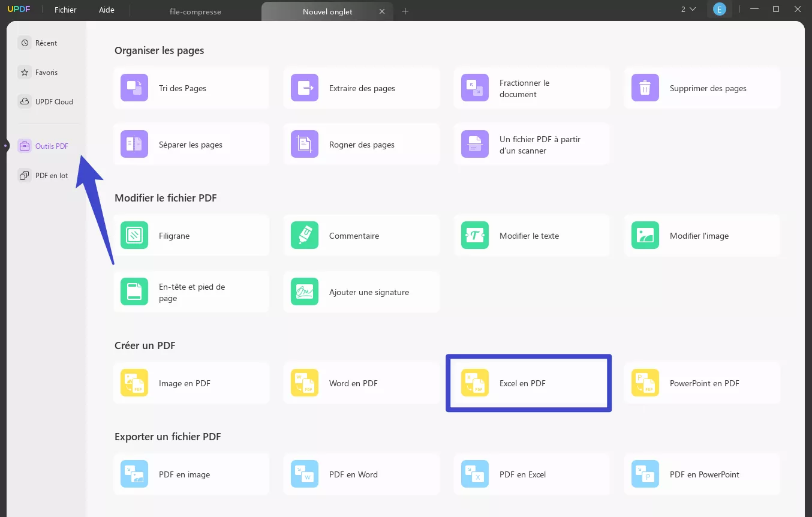The height and width of the screenshot is (517, 812).
Task: Click the Supprimer des pages trash icon
Action: (645, 88)
